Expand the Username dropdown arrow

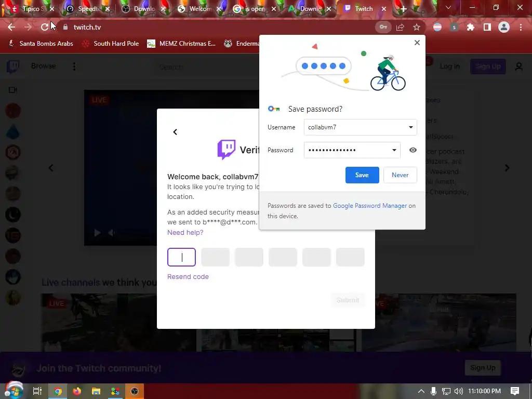(x=410, y=127)
